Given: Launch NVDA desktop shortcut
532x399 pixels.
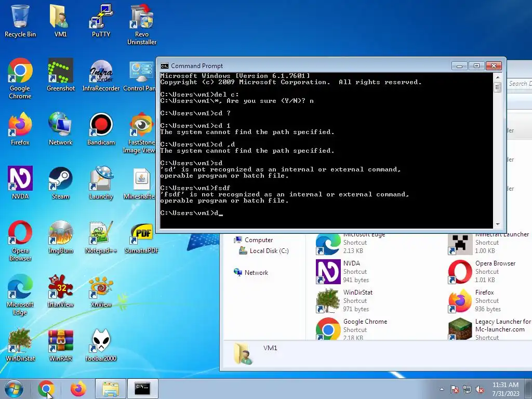Looking at the screenshot, I should tap(20, 182).
